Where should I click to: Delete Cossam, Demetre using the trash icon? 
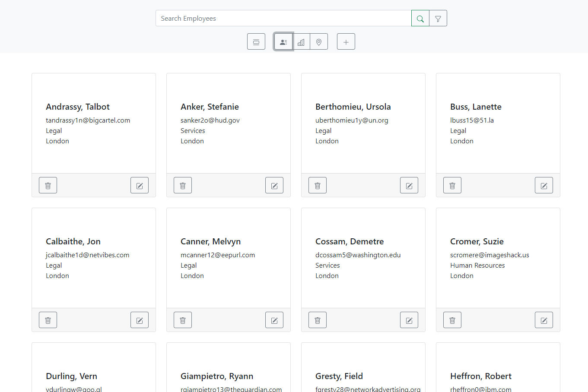pos(317,319)
